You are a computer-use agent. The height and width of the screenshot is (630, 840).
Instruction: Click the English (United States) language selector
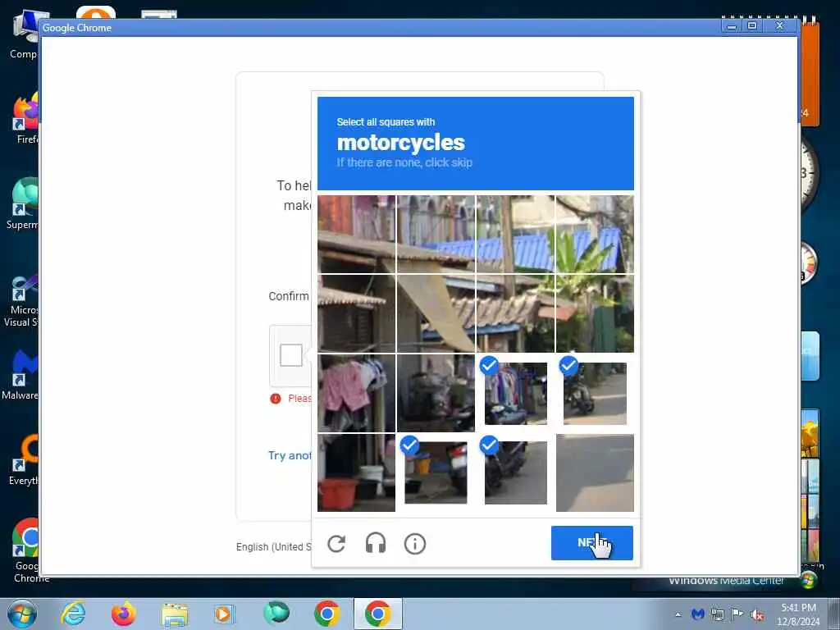click(x=274, y=547)
